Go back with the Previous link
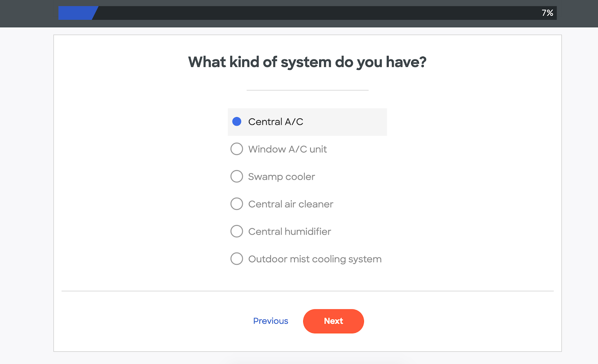 [x=271, y=321]
